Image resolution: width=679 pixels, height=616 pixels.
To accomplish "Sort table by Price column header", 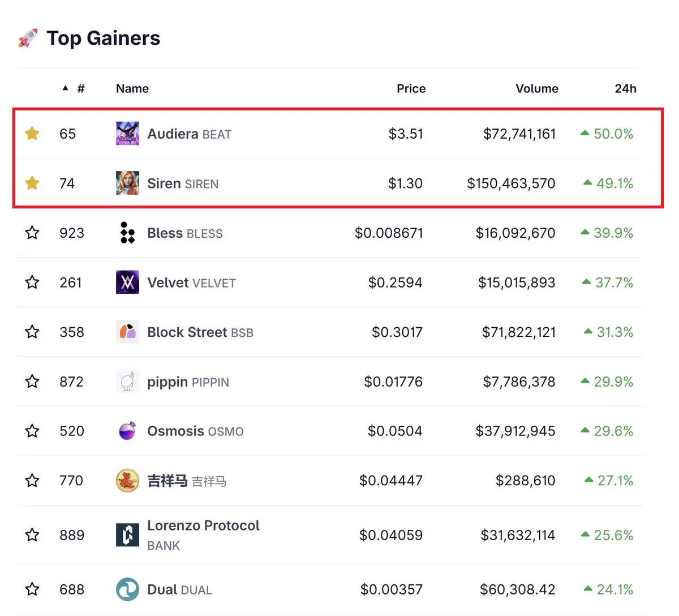I will [x=411, y=88].
